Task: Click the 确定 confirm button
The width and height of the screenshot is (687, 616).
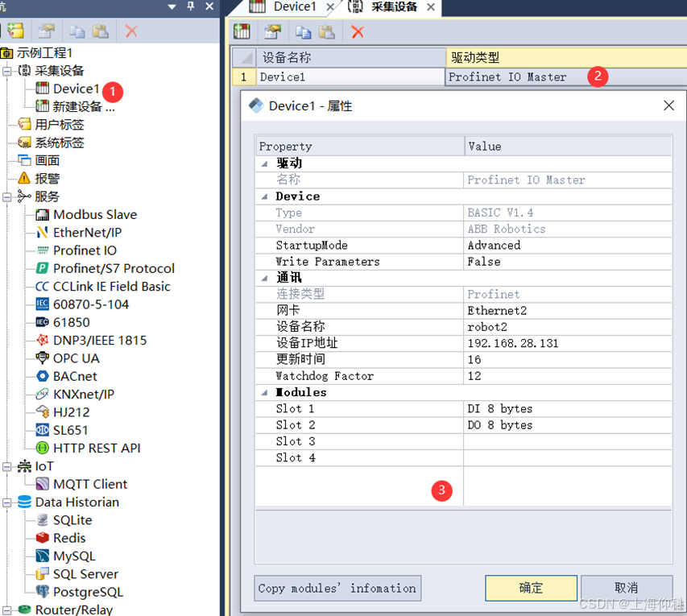Action: coord(530,588)
